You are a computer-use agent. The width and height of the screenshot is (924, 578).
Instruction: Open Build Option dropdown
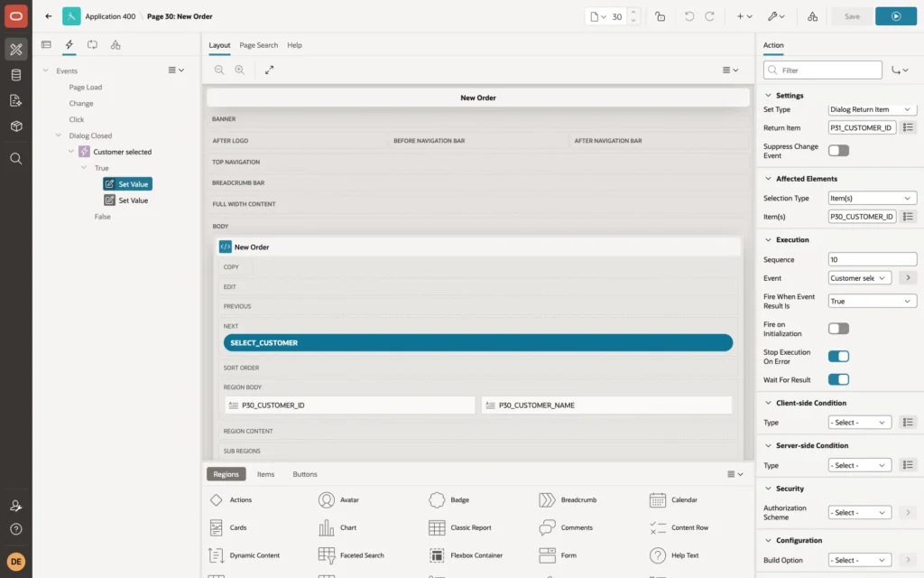pyautogui.click(x=859, y=560)
